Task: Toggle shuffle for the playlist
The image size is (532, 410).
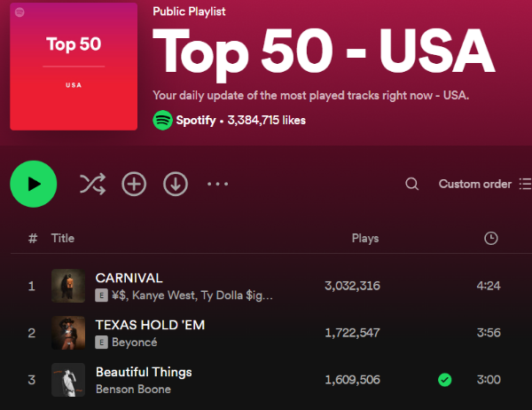Action: 92,184
